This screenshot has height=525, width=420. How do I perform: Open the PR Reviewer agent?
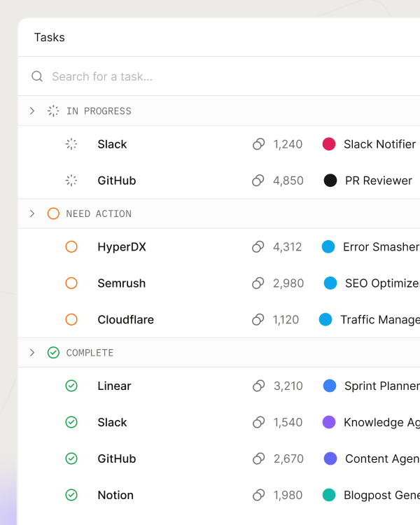pyautogui.click(x=379, y=181)
